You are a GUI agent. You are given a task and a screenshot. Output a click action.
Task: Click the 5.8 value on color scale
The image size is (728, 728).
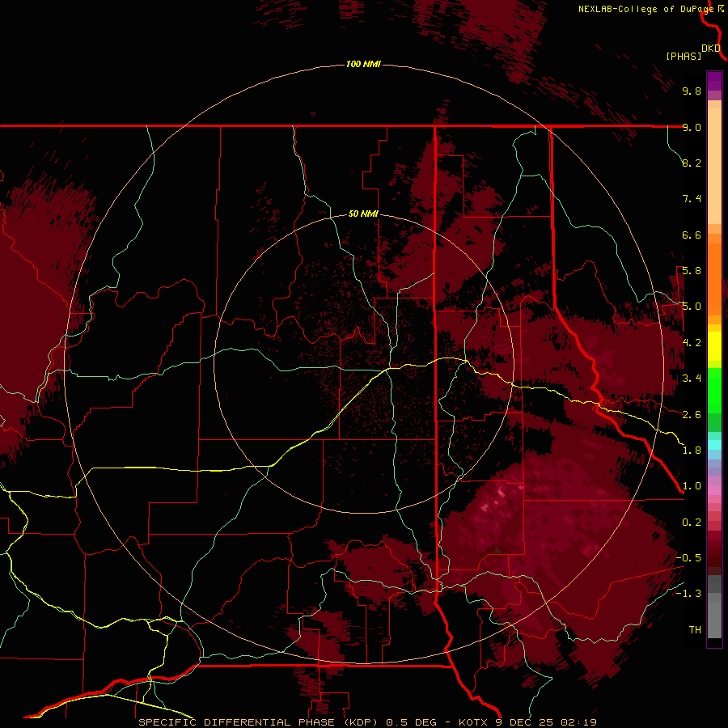692,271
